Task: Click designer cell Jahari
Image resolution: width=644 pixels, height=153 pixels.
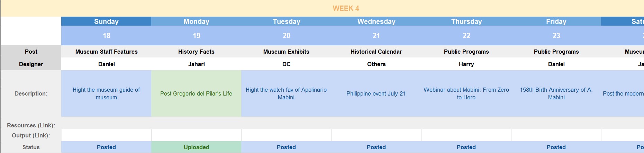Action: 196,64
